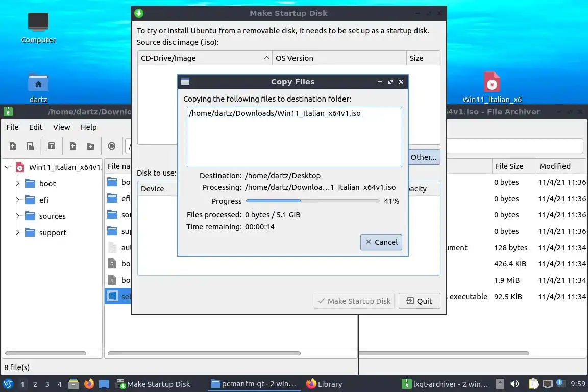Switch to lxqt-archiver taskbar entry

(445, 384)
